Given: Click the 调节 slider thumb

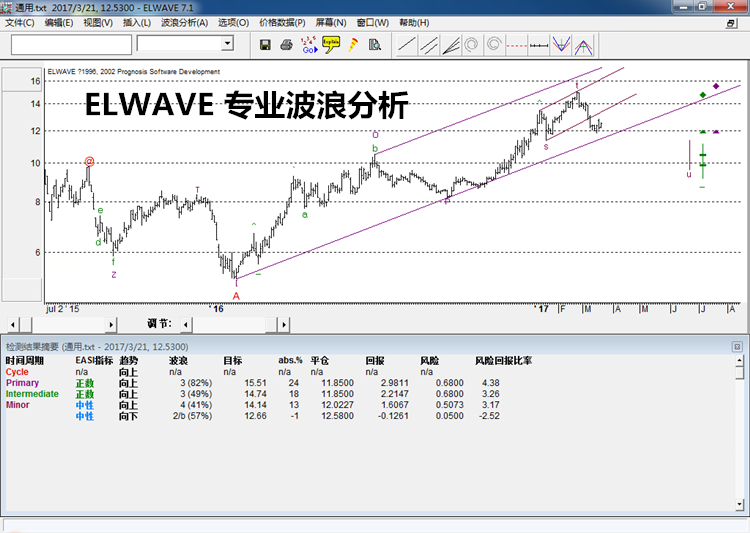Looking at the screenshot, I should [x=270, y=324].
